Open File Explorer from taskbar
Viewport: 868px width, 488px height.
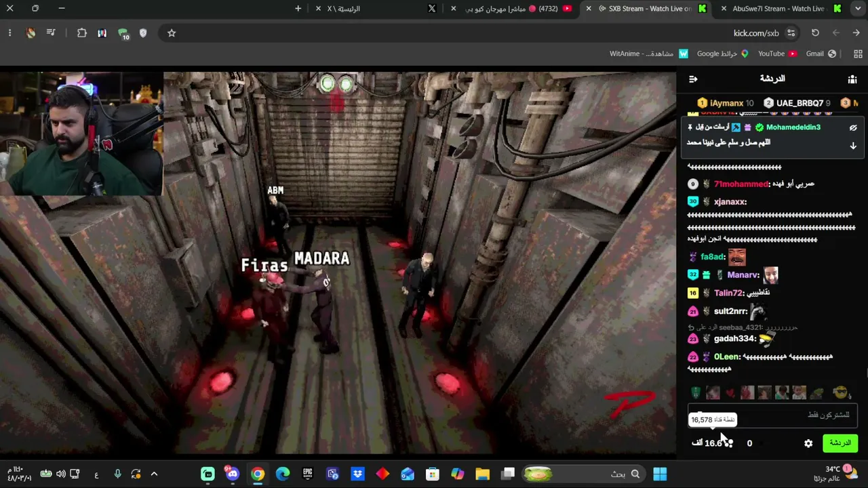point(482,474)
